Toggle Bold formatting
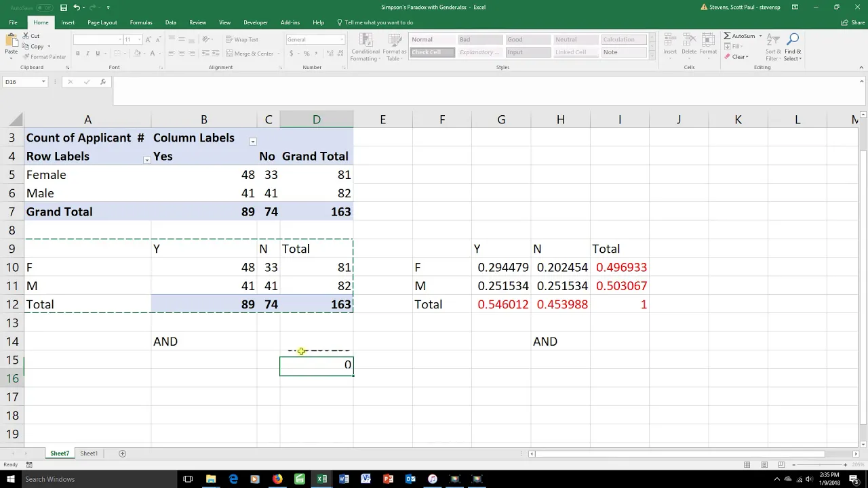The width and height of the screenshot is (868, 488). pyautogui.click(x=77, y=54)
